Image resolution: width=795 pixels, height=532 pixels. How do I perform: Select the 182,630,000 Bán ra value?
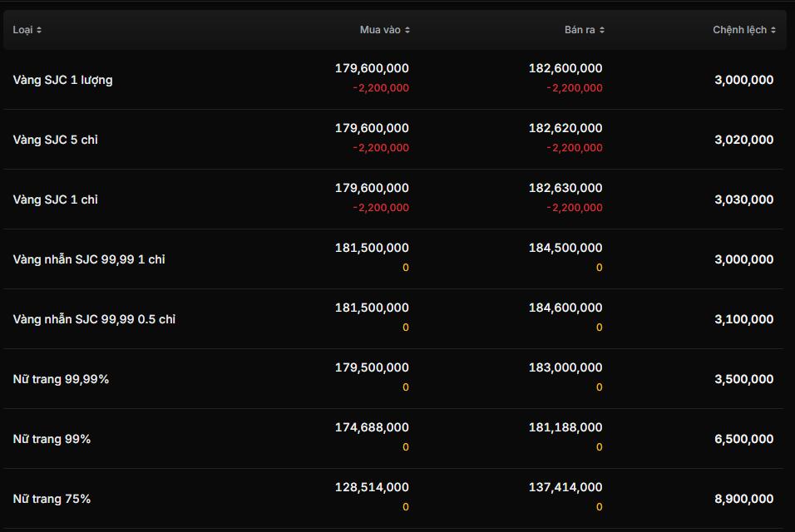(x=565, y=188)
